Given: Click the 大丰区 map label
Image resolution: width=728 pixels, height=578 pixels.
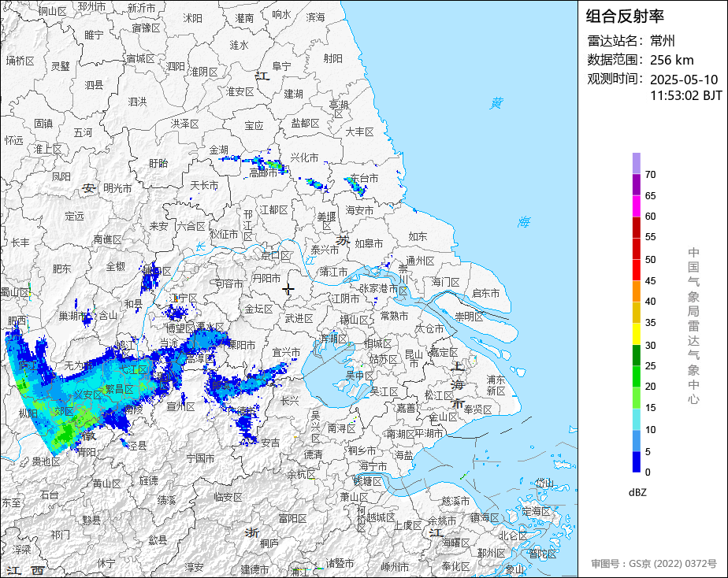Looking at the screenshot, I should pos(360,132).
